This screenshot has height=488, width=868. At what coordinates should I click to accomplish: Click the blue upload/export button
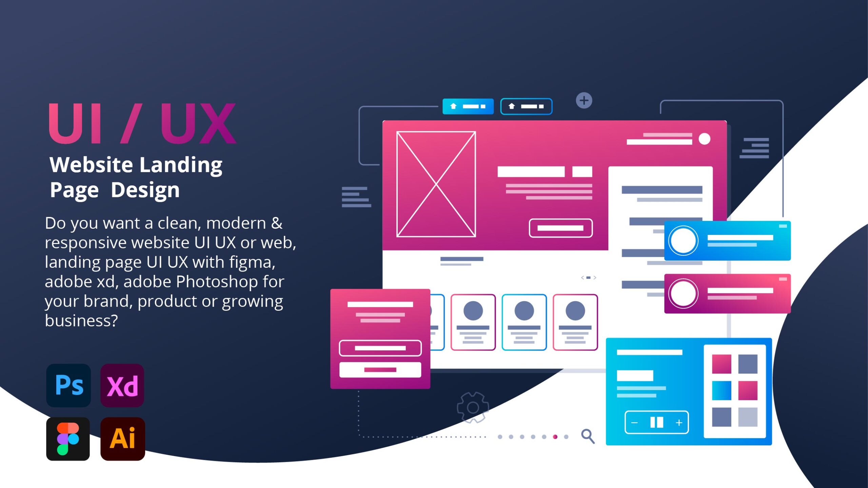470,106
